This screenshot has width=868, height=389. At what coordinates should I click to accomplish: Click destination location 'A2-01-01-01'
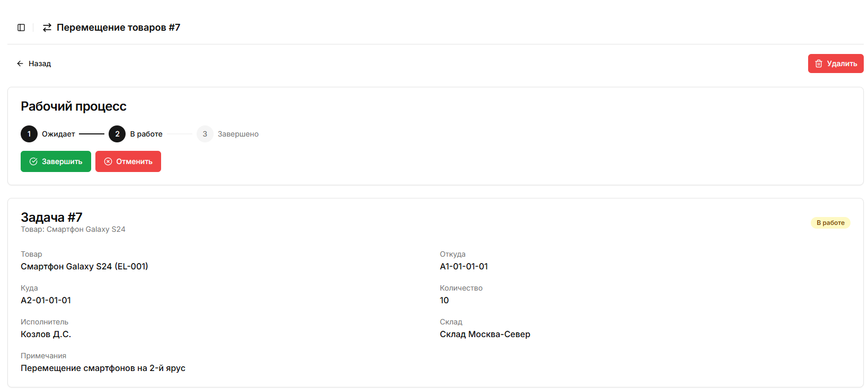point(46,300)
